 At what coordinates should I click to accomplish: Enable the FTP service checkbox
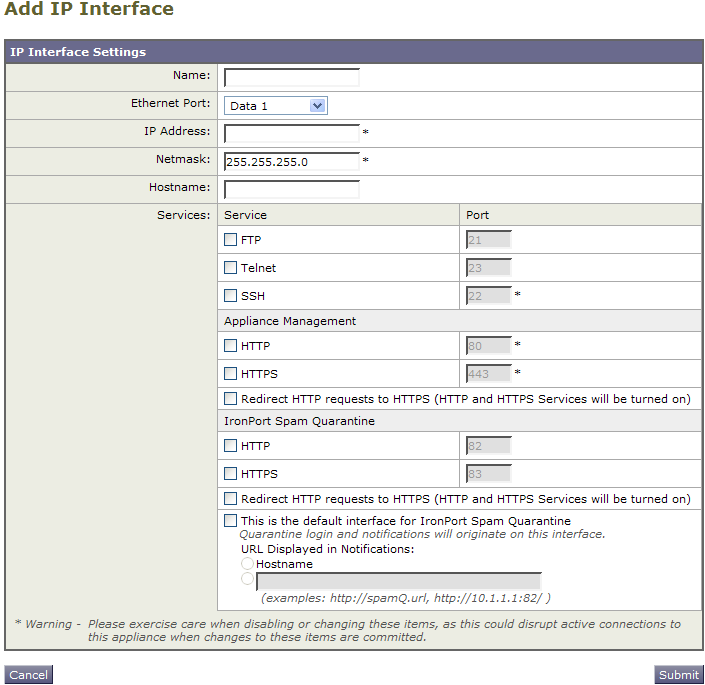click(x=230, y=240)
